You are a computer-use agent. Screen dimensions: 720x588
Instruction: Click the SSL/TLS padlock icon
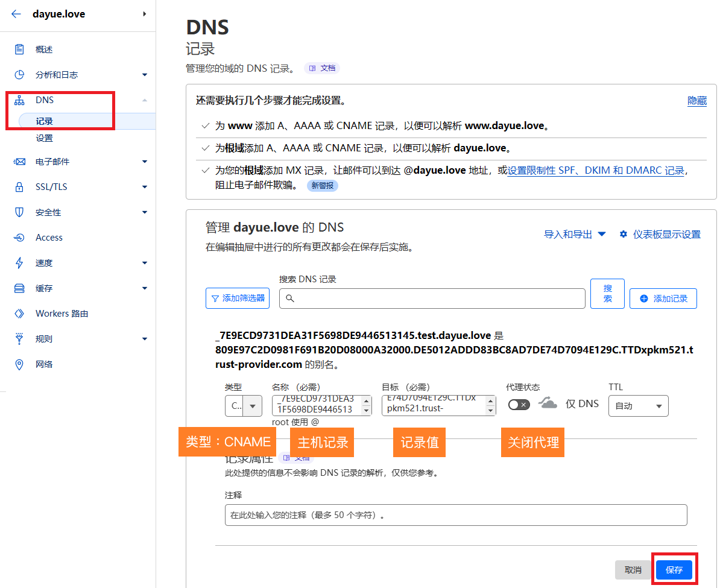point(19,187)
